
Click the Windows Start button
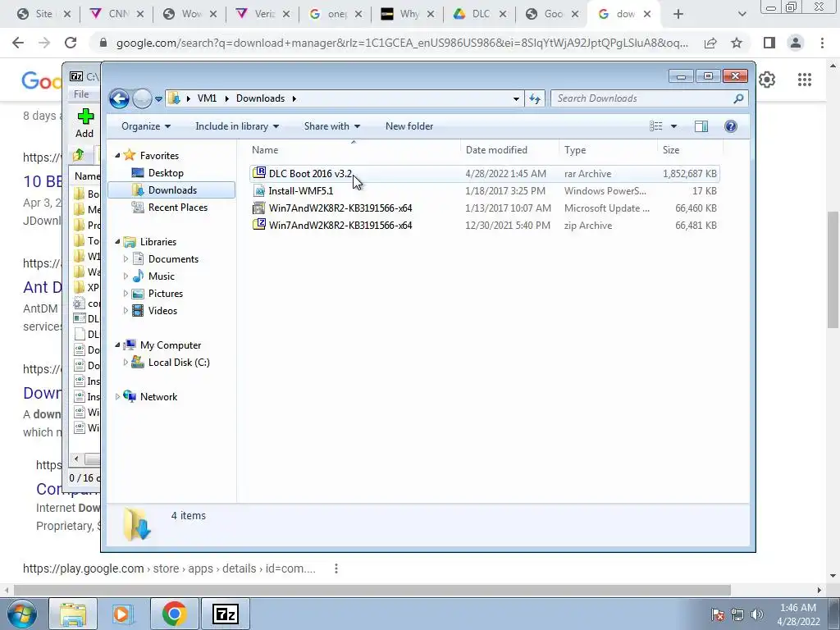(22, 614)
